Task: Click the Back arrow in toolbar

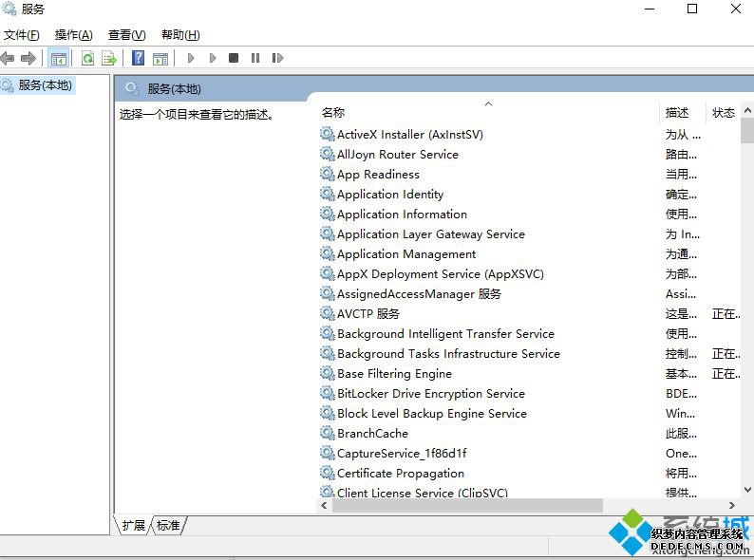Action: point(8,58)
